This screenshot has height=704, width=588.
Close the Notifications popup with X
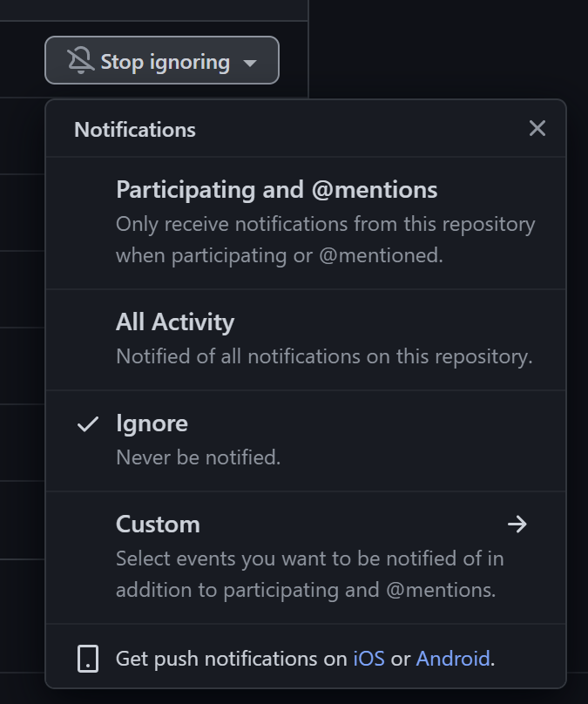tap(537, 128)
